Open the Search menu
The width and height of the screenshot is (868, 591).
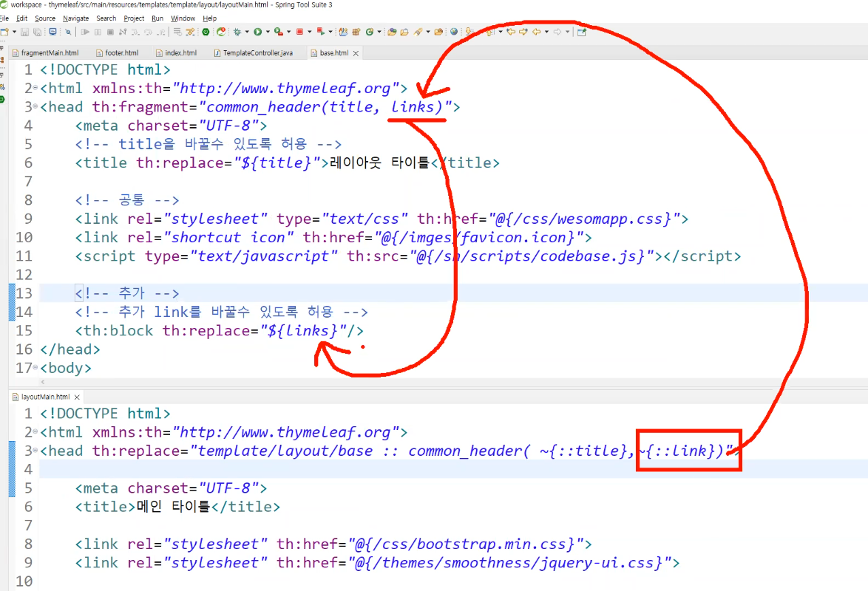(106, 18)
